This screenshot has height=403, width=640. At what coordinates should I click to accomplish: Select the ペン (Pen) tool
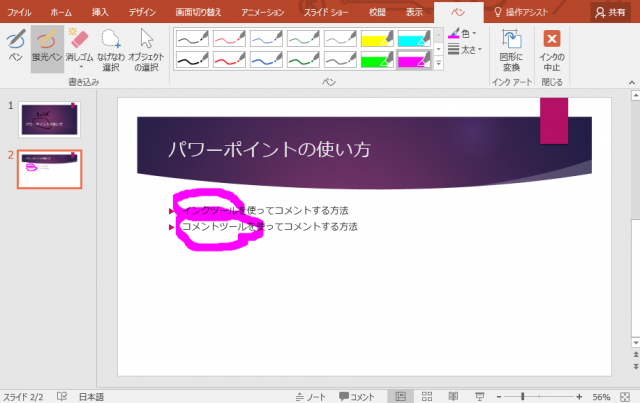pyautogui.click(x=15, y=47)
